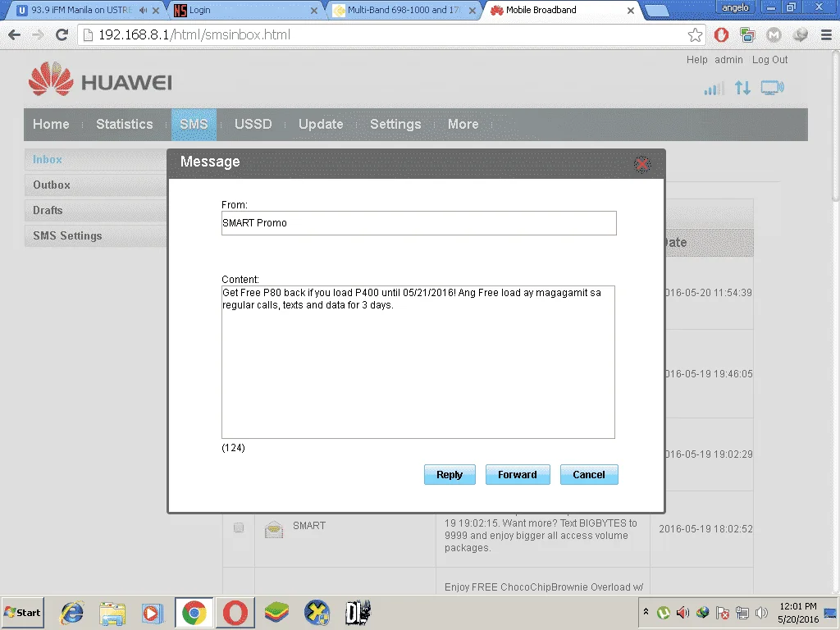This screenshot has width=840, height=630.
Task: Open the Statistics menu tab
Action: (x=125, y=125)
